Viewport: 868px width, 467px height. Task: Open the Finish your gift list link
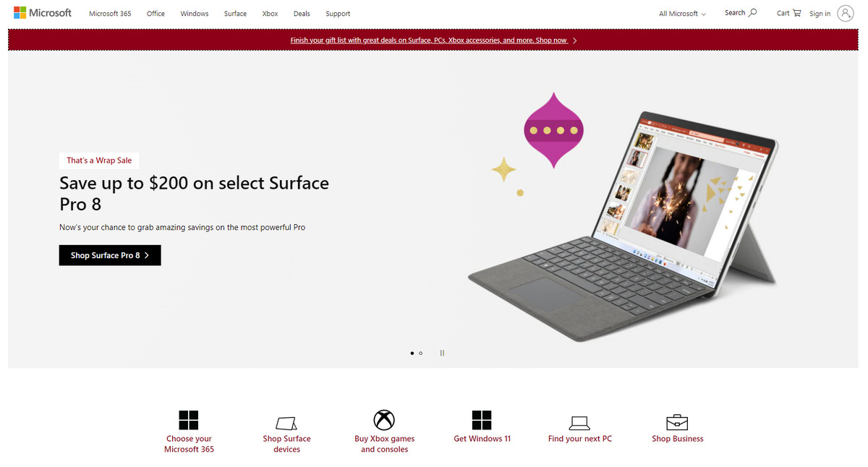[x=429, y=40]
